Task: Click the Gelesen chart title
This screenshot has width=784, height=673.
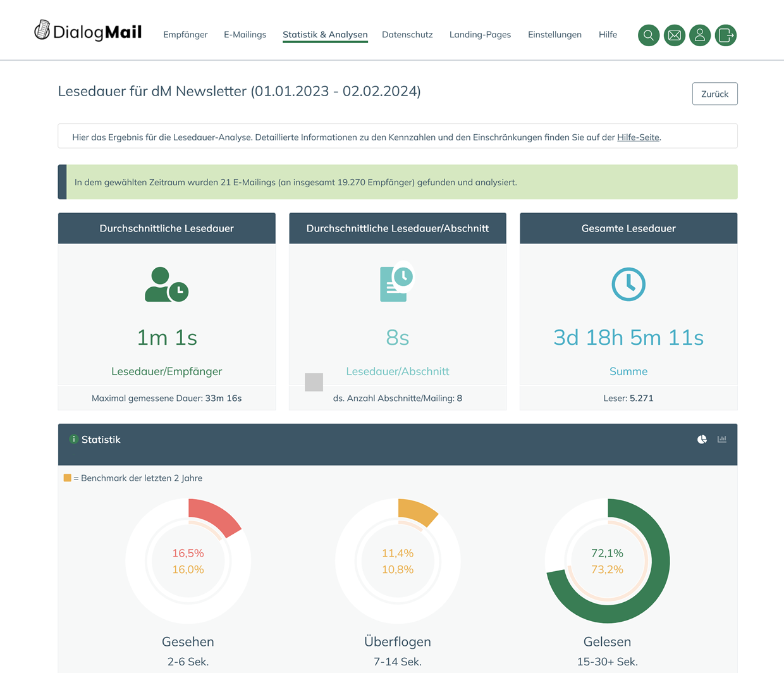Action: click(607, 641)
